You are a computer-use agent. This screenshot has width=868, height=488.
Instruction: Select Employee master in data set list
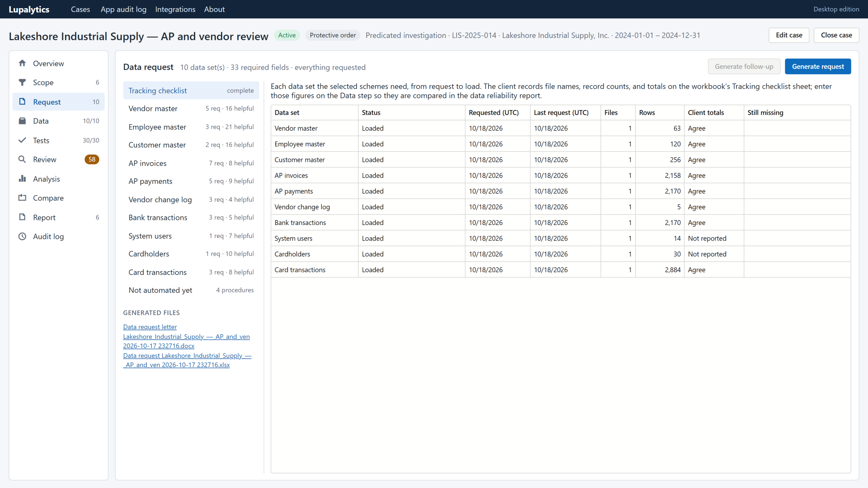(191, 127)
